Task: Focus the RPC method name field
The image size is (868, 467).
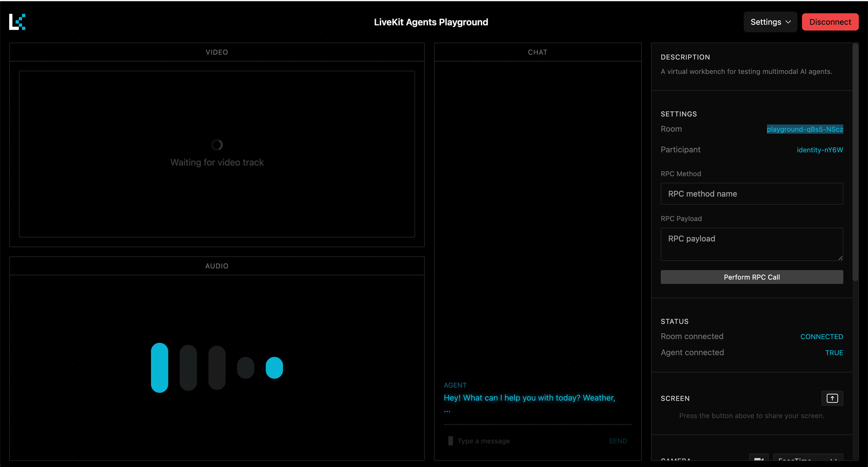Action: pyautogui.click(x=752, y=194)
